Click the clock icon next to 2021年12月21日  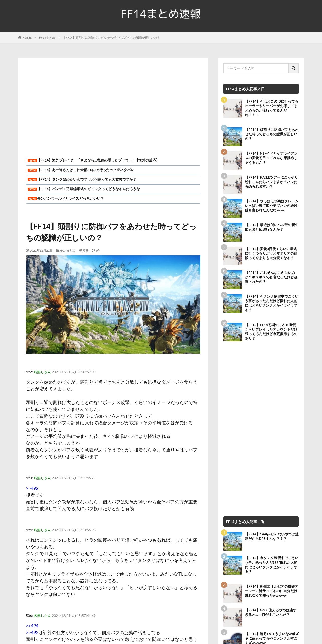pyautogui.click(x=27, y=250)
